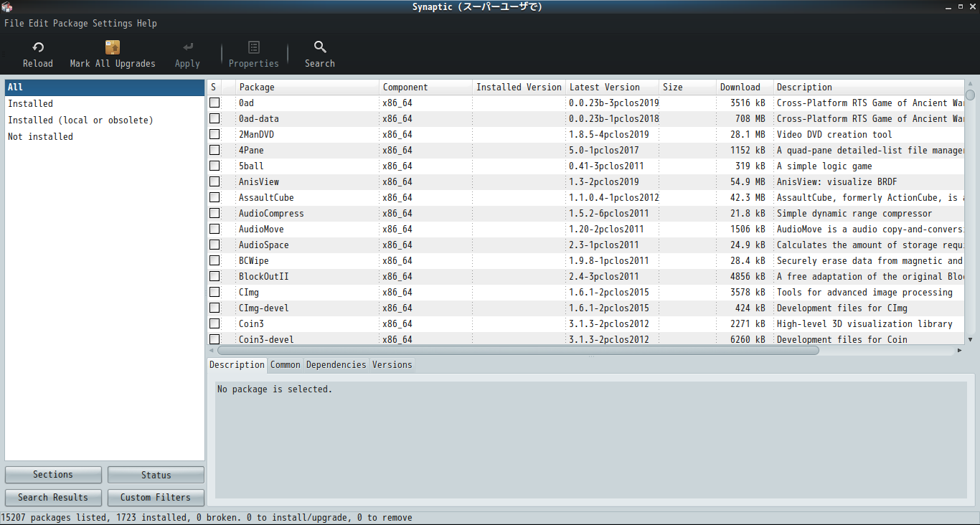Image resolution: width=980 pixels, height=525 pixels.
Task: Switch to the Common tab
Action: click(286, 364)
